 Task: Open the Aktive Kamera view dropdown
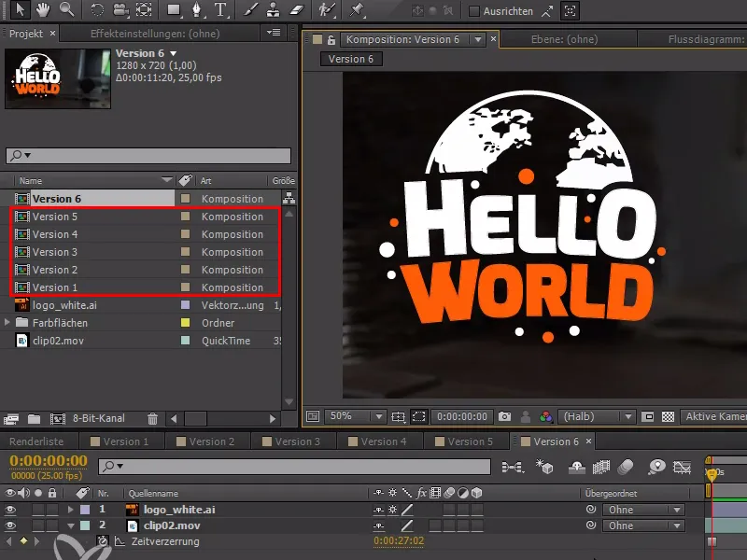713,416
